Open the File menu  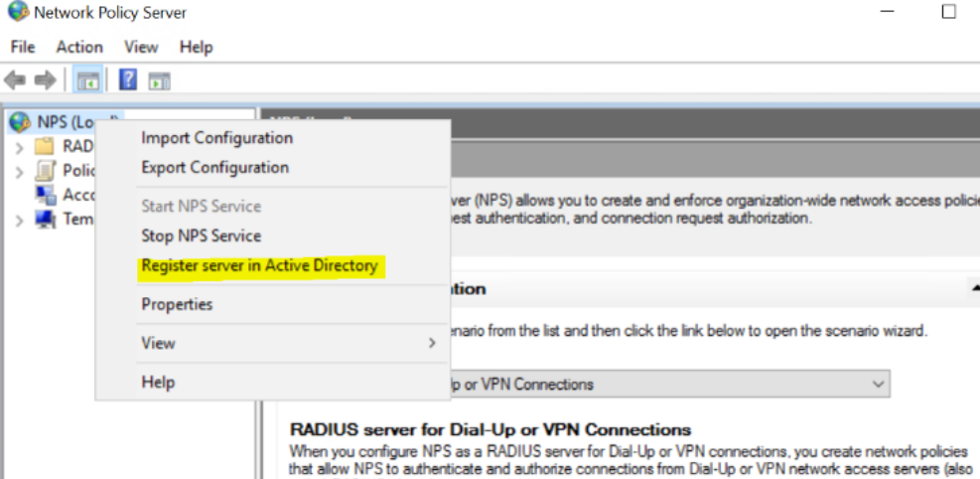[x=23, y=47]
